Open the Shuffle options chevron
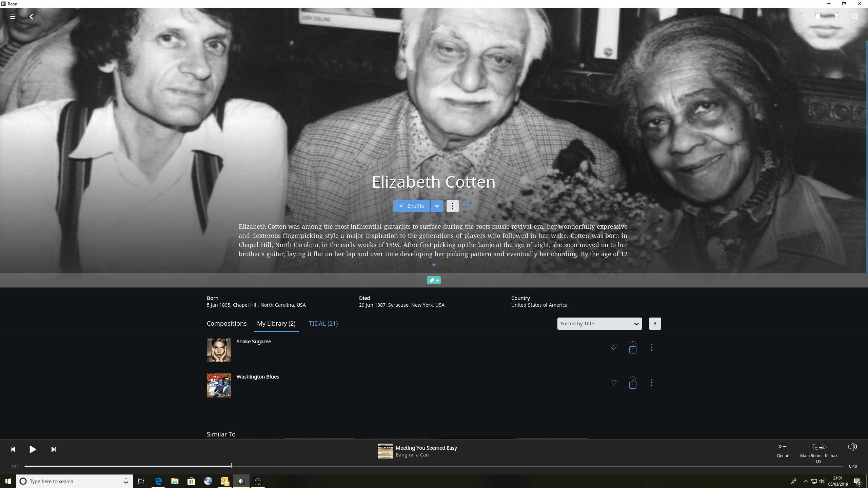This screenshot has height=488, width=868. [437, 206]
